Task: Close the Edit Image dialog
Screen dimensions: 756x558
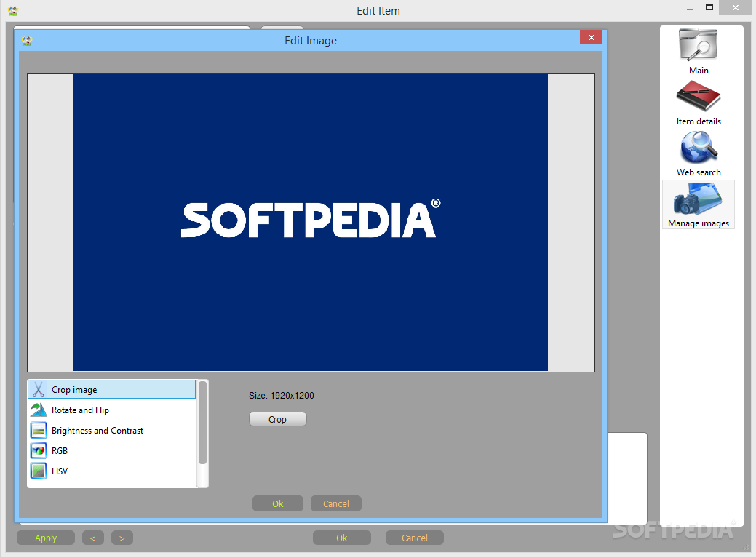Action: click(x=591, y=38)
